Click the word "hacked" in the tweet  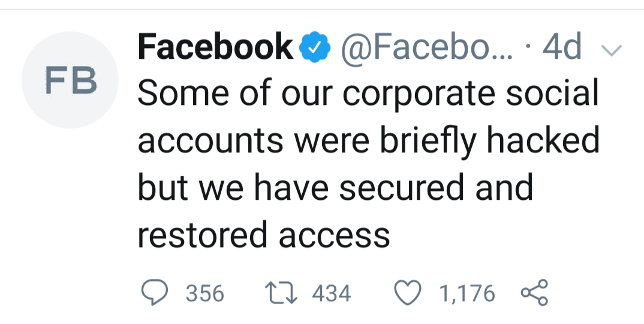click(543, 140)
